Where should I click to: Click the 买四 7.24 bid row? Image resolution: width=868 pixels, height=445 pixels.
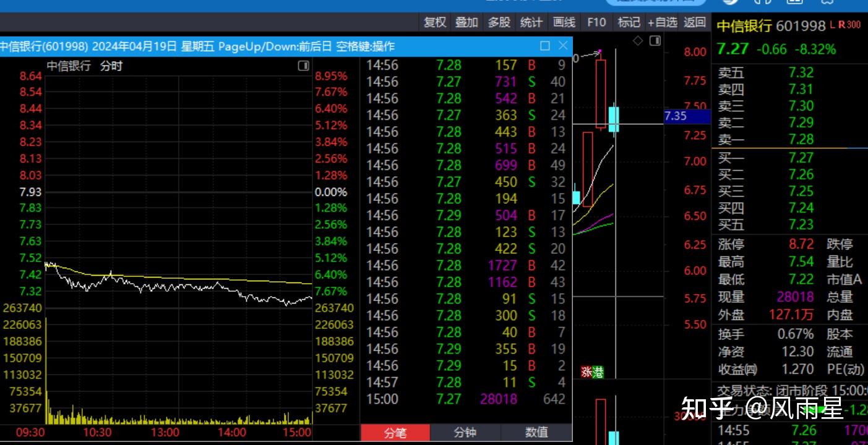[789, 208]
